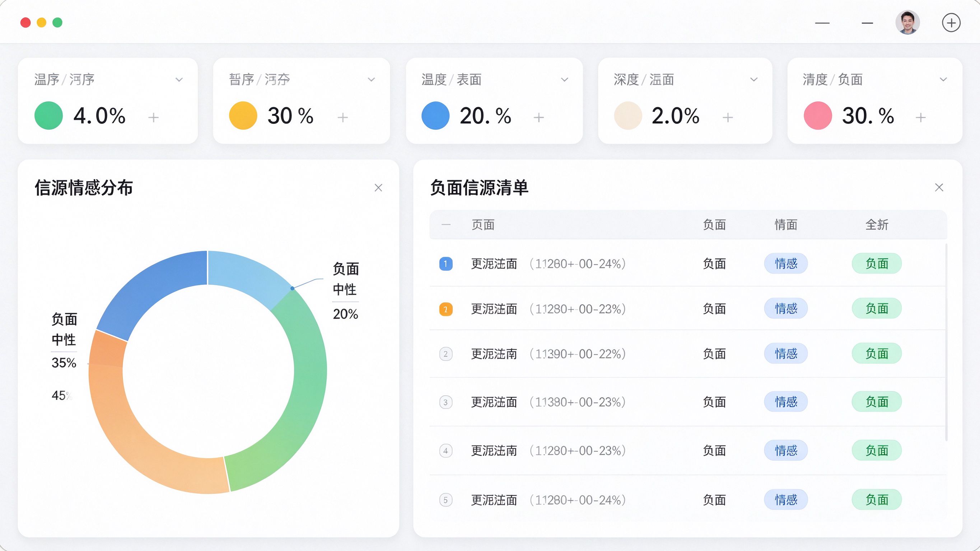Screen dimensions: 980x551
Task: Click the 负面信源清单 panel title
Action: [479, 188]
